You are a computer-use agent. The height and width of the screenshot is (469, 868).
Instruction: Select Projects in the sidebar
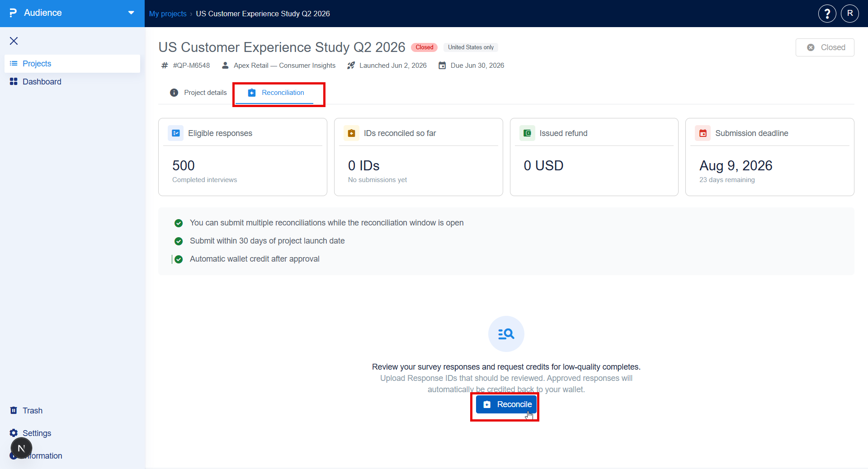coord(72,64)
